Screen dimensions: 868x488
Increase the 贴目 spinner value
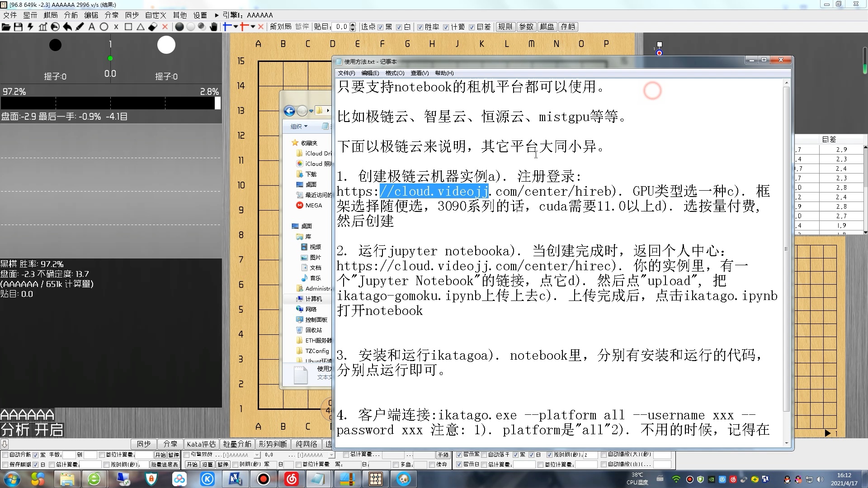[x=353, y=25]
